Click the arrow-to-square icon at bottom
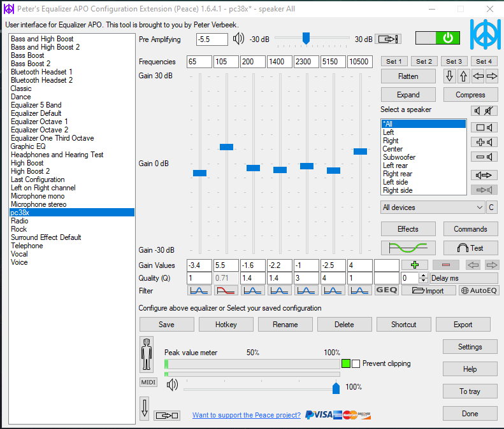 (167, 416)
